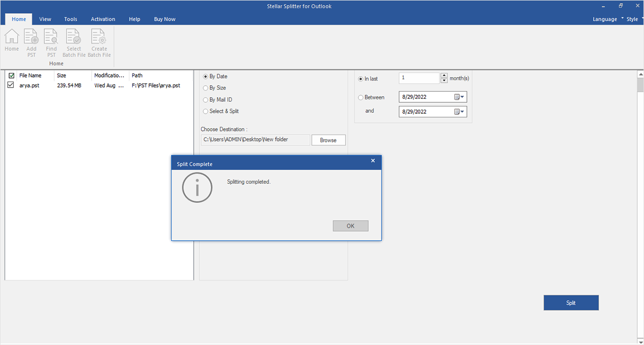Viewport: 644px width, 345px height.
Task: Uncheck the arya.pst file checkbox
Action: [11, 85]
